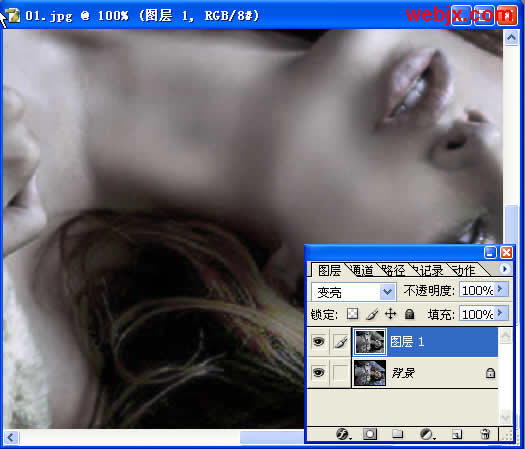Open the 变亮 blend mode dropdown
This screenshot has width=525, height=449.
tap(354, 292)
